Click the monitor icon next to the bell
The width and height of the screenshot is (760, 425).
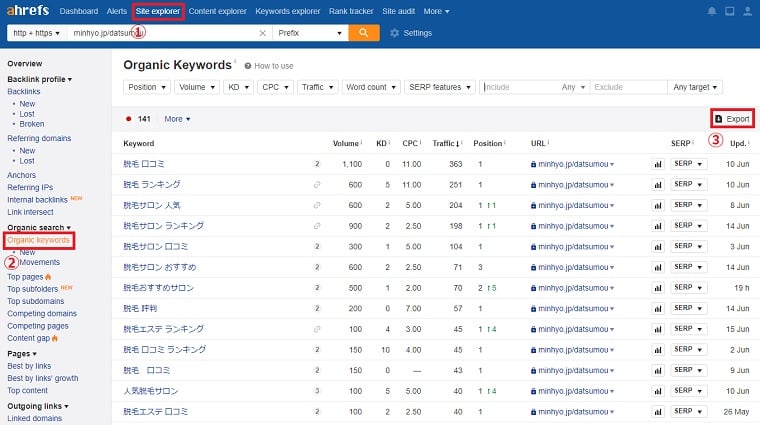point(729,11)
